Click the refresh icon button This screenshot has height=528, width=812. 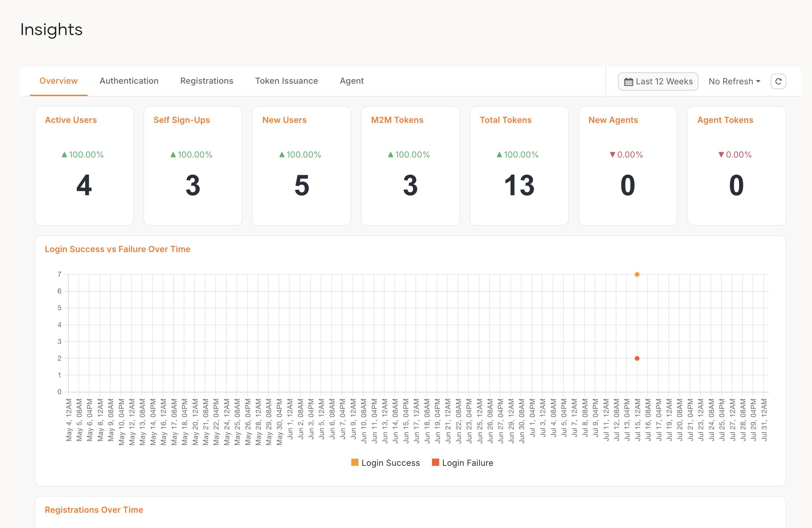(778, 82)
